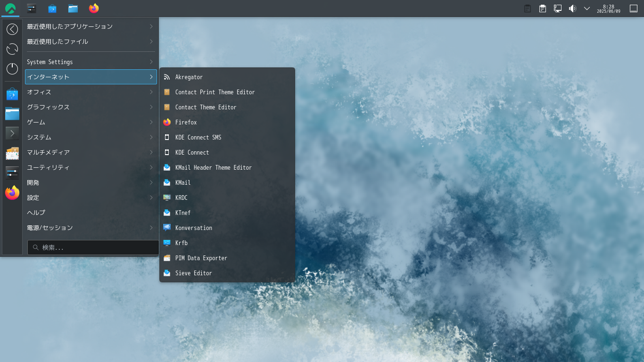Expand the マルチメディア category arrow

[151, 152]
